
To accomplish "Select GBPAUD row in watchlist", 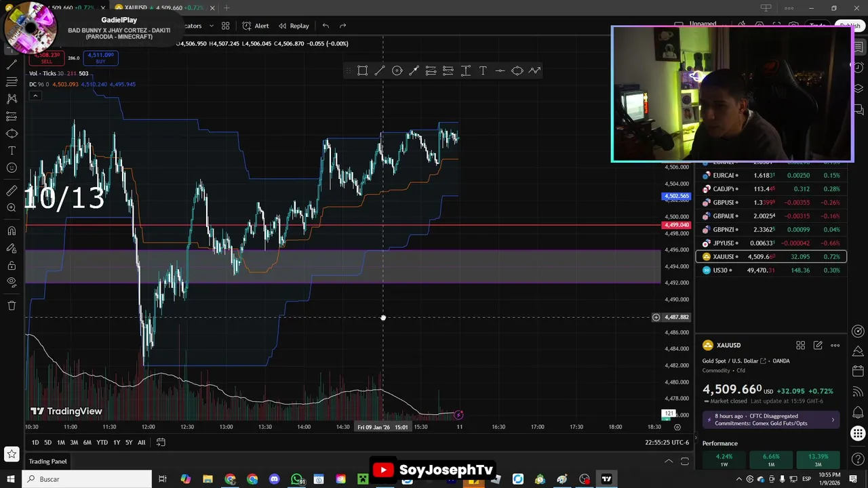I will (771, 216).
